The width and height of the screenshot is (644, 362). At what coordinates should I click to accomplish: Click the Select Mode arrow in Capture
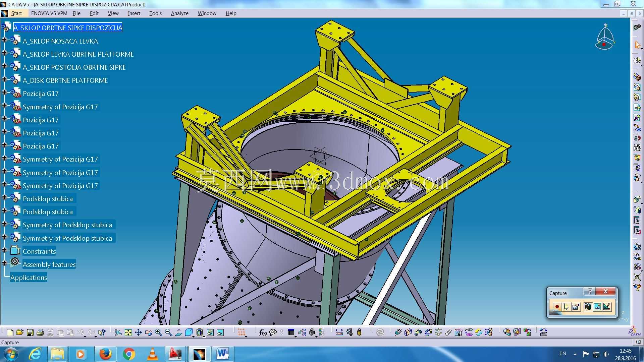coord(567,307)
